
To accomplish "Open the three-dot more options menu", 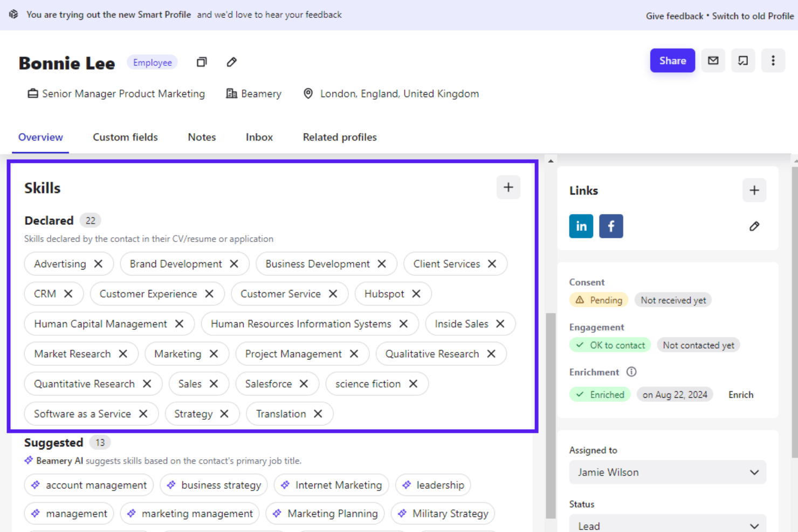I will pyautogui.click(x=773, y=60).
